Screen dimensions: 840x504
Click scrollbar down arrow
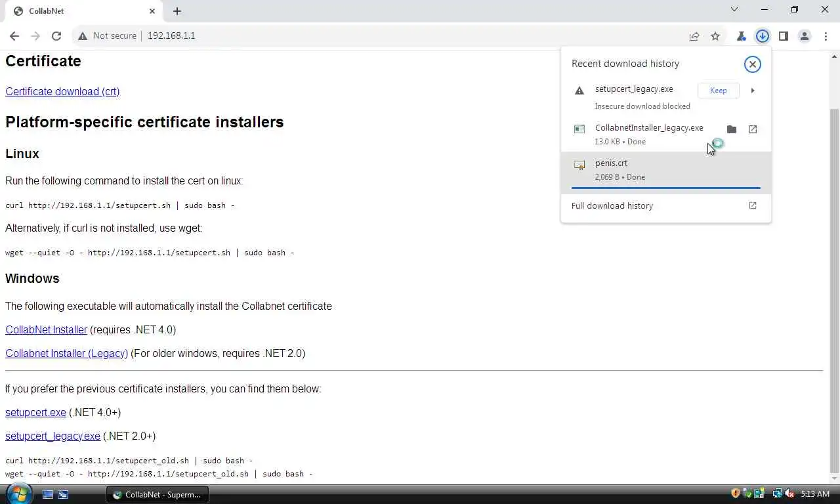coord(834,478)
